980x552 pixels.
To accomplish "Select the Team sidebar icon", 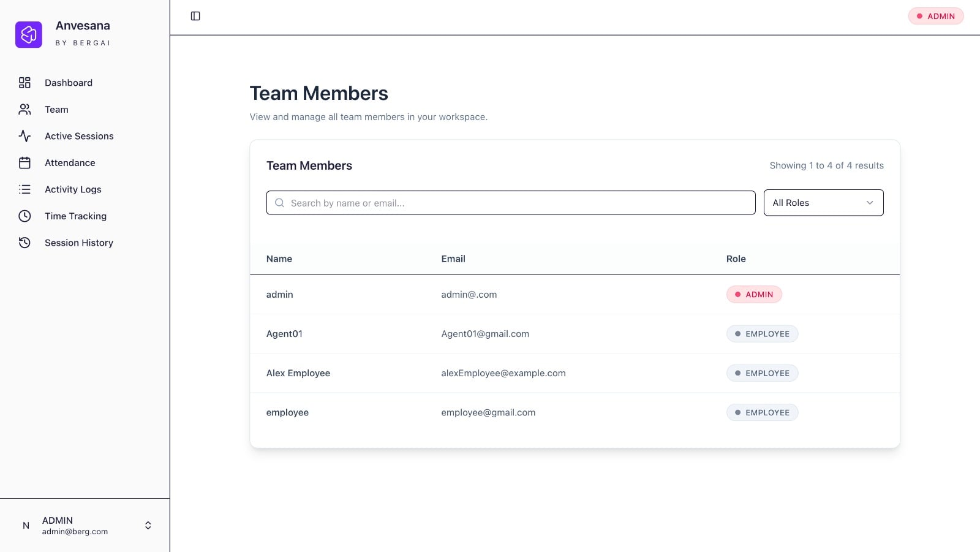I will pyautogui.click(x=24, y=109).
